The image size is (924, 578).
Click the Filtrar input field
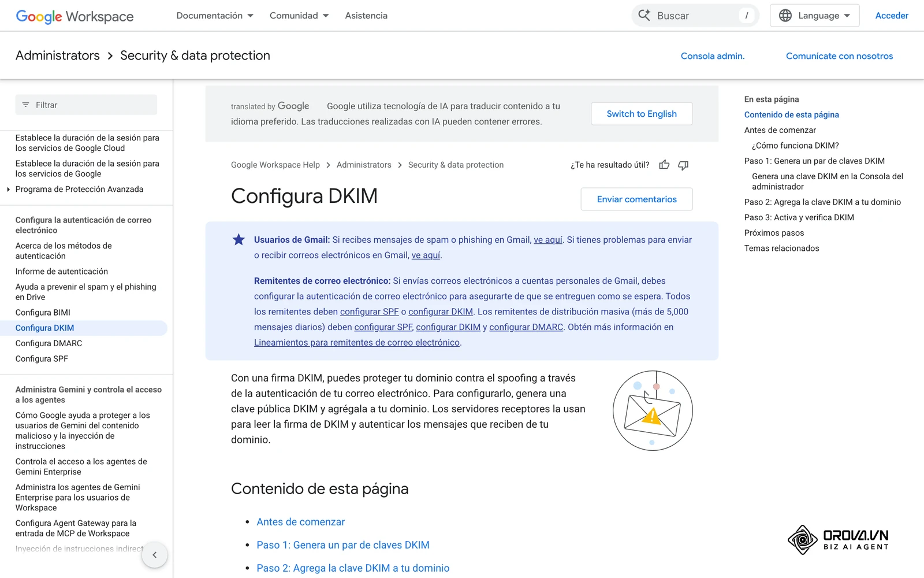pyautogui.click(x=86, y=105)
